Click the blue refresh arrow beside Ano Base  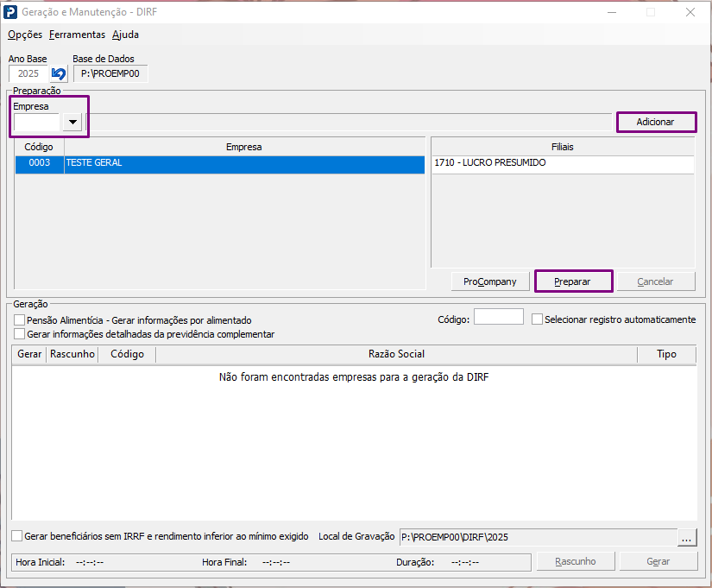point(59,73)
